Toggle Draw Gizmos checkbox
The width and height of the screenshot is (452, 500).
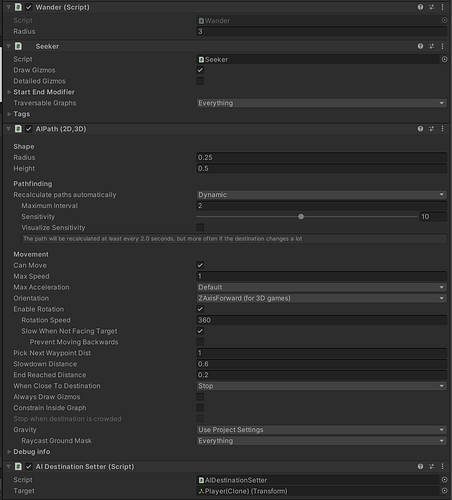point(200,70)
